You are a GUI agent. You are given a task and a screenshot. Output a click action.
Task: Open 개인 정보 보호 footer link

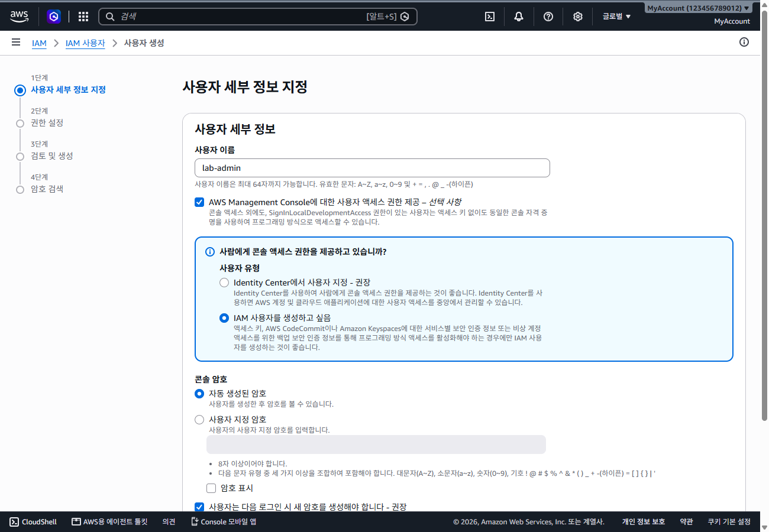[644, 521]
